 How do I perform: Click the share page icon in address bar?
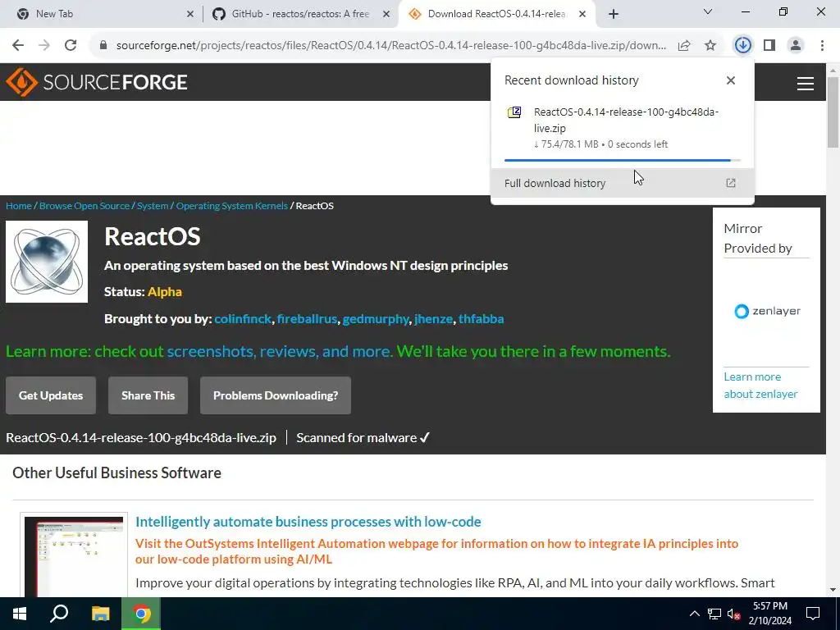[684, 46]
